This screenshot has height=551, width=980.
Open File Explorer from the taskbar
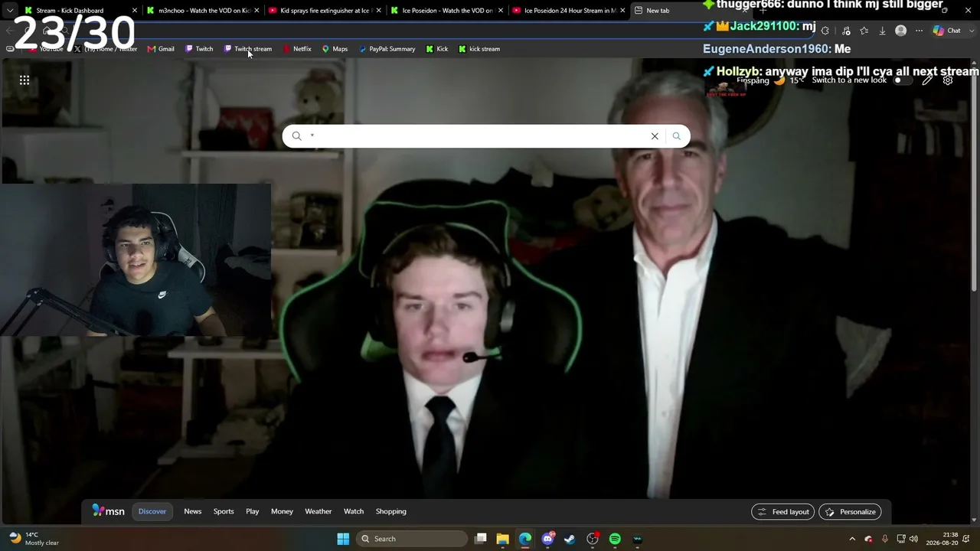(503, 539)
